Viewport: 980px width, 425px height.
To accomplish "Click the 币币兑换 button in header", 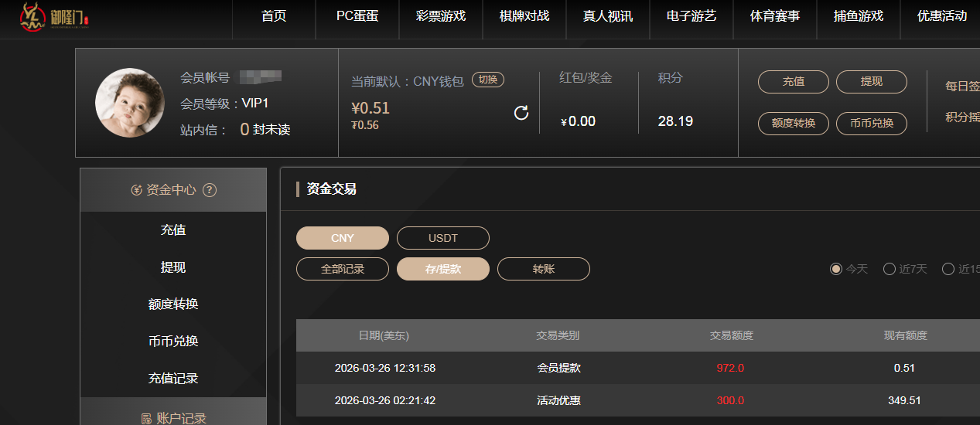I will [871, 123].
